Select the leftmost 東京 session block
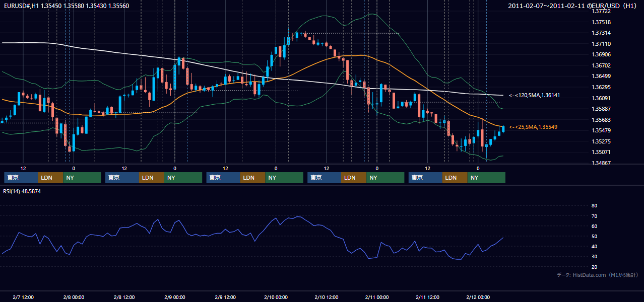The height and width of the screenshot is (302, 644). tap(21, 178)
